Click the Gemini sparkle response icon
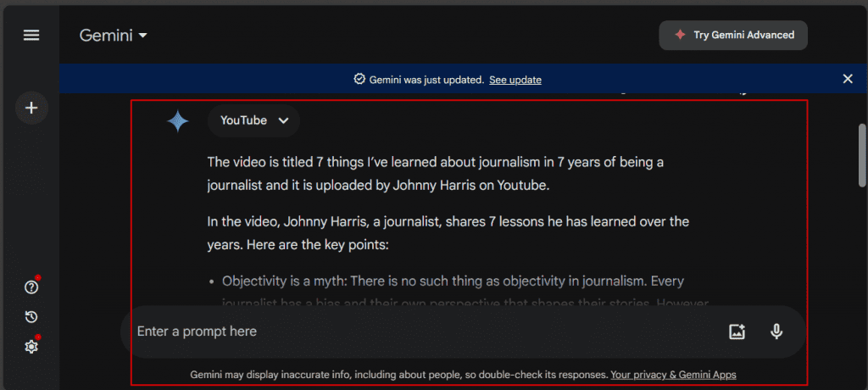 [178, 121]
